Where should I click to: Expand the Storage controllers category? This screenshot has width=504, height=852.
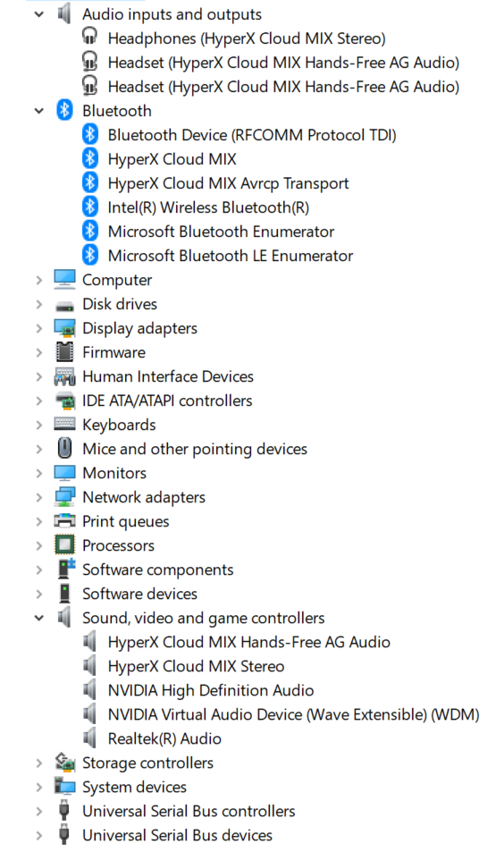(x=38, y=763)
